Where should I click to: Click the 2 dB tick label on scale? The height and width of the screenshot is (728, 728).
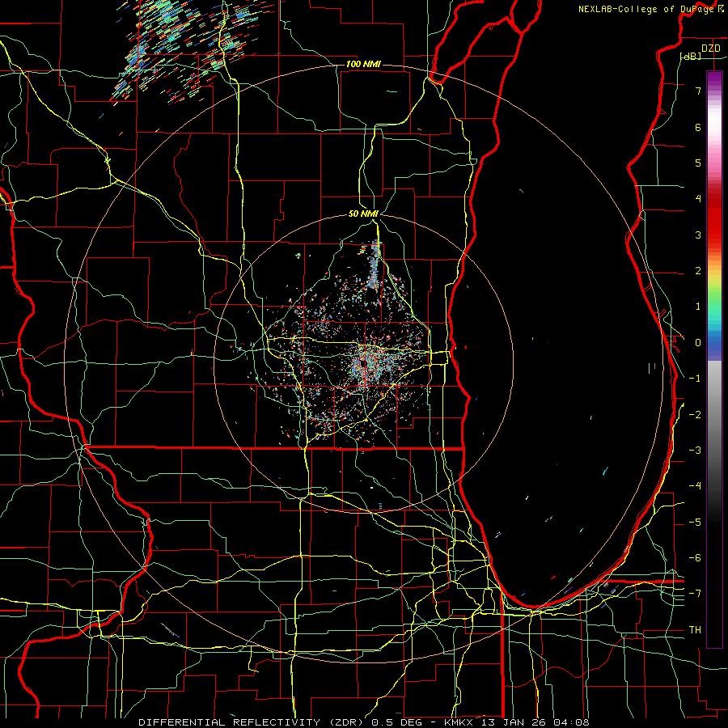(x=698, y=271)
